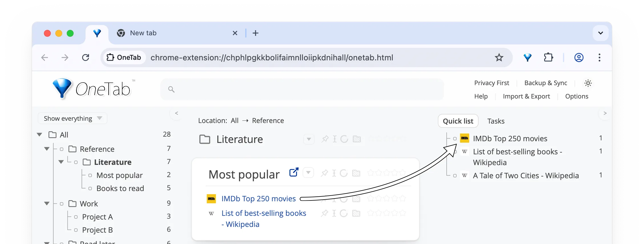644x244 pixels.
Task: Select the Quick list tab
Action: (x=458, y=121)
